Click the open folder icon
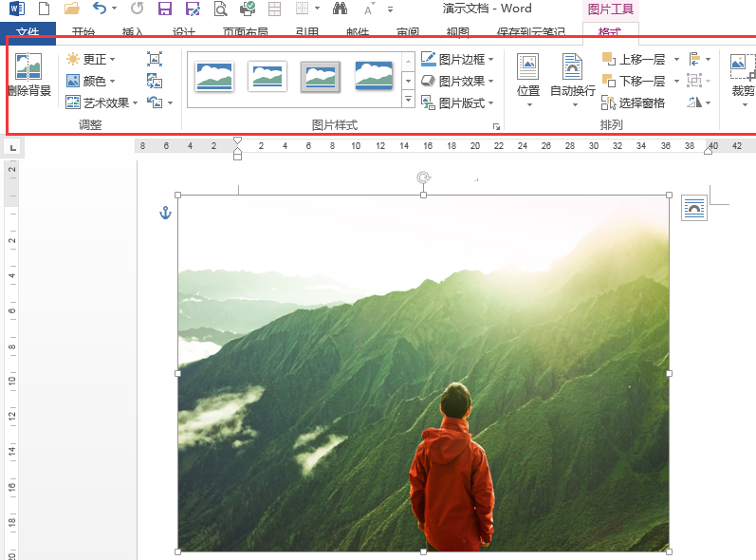Image resolution: width=756 pixels, height=560 pixels. (71, 9)
